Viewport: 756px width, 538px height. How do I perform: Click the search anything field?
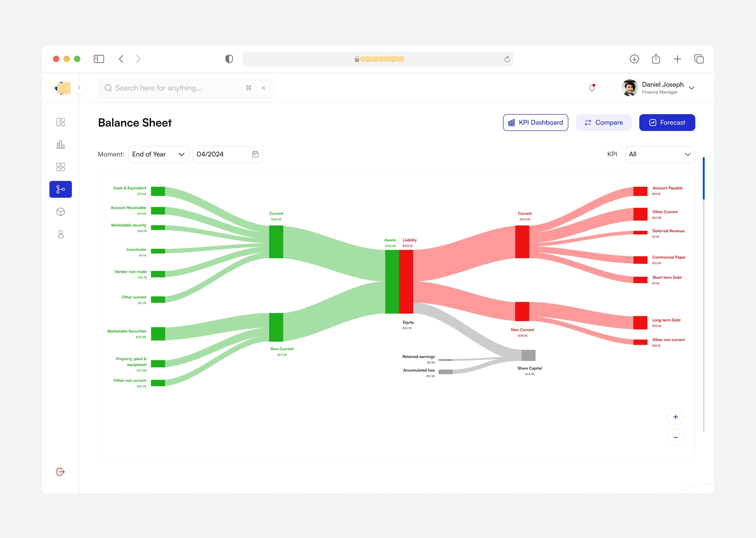click(176, 88)
